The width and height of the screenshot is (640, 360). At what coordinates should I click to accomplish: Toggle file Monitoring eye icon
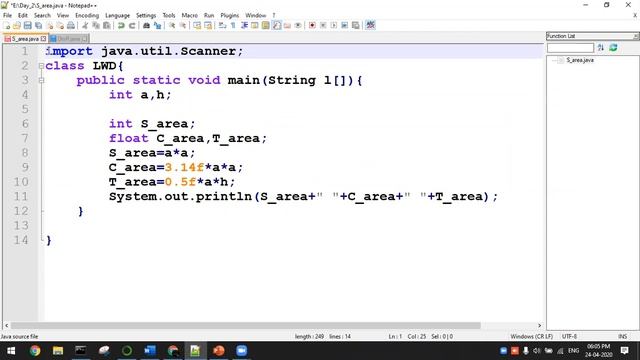coord(298,25)
